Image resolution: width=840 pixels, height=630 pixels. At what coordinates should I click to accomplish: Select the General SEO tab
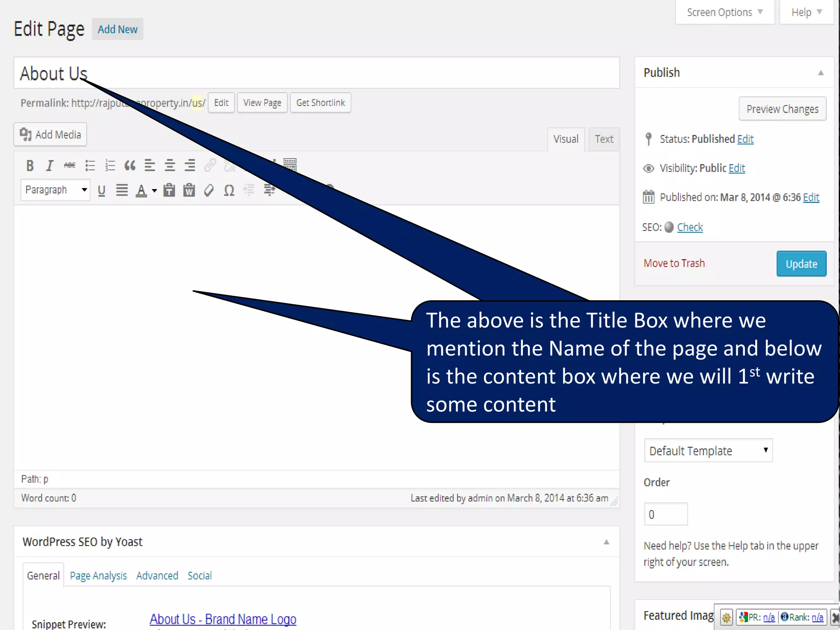(43, 575)
